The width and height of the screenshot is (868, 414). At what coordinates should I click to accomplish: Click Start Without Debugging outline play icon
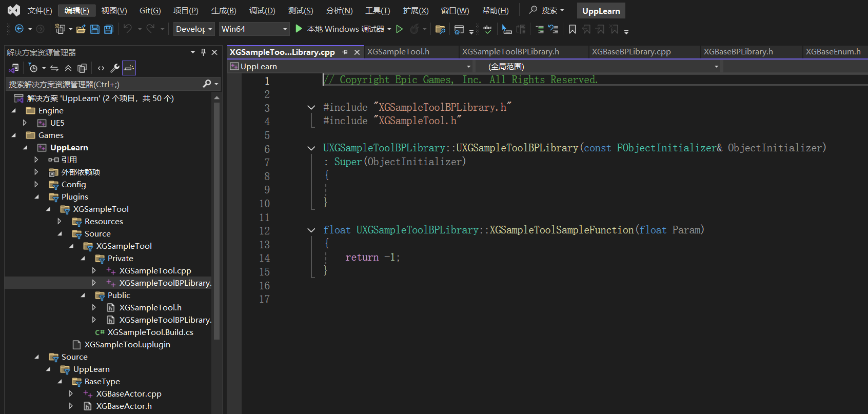coord(400,29)
